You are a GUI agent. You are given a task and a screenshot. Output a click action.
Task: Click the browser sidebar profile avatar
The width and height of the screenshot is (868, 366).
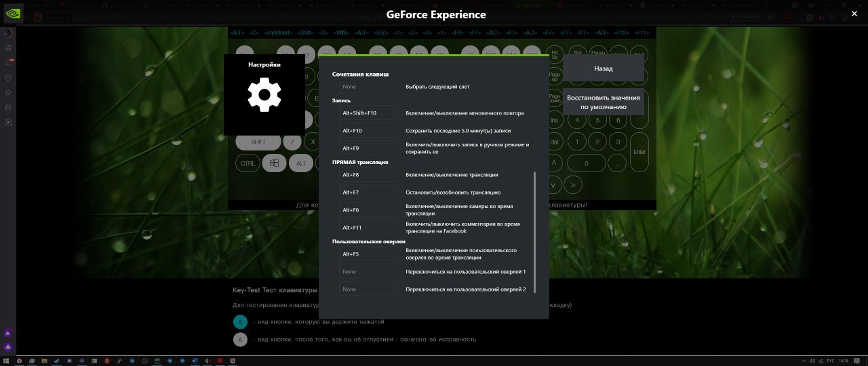(x=8, y=33)
